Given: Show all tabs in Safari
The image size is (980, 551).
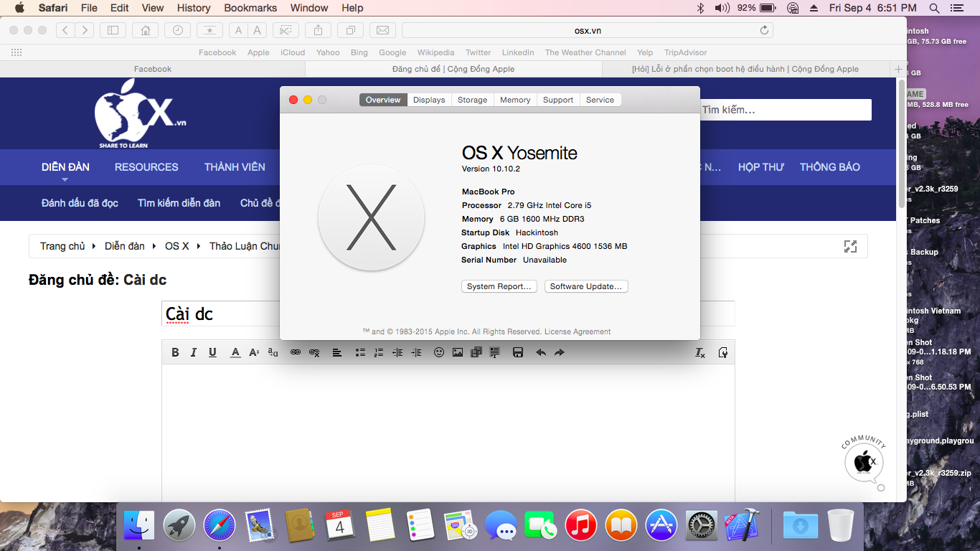Looking at the screenshot, I should (350, 30).
